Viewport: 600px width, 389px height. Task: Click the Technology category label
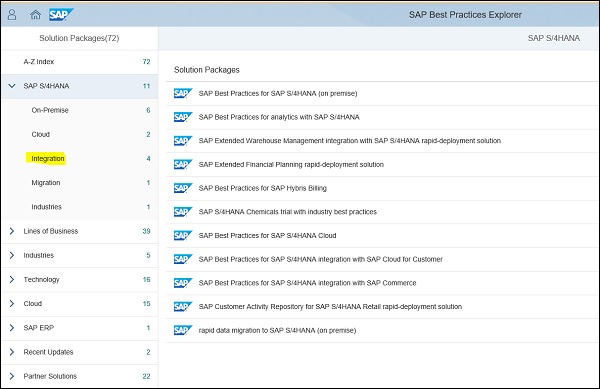pos(41,280)
